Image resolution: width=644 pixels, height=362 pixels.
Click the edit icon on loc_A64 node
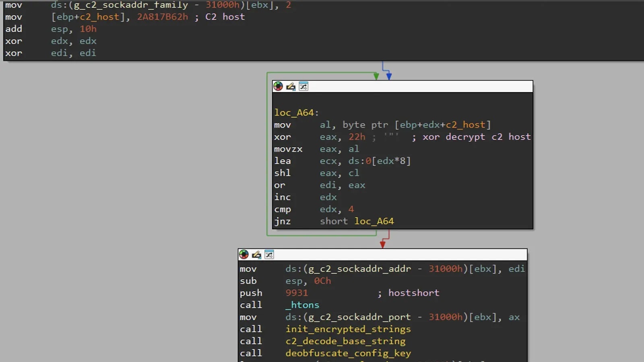pos(291,86)
